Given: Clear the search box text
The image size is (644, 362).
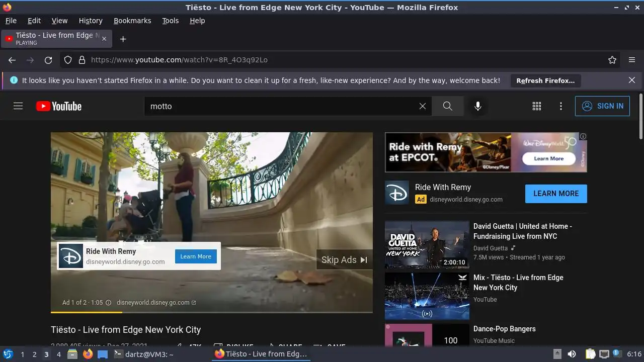Looking at the screenshot, I should pos(423,106).
